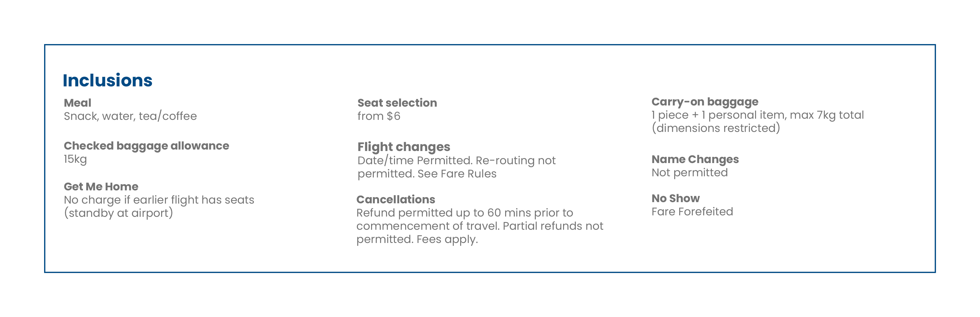
Task: Click the from $6 seat price
Action: 379,116
